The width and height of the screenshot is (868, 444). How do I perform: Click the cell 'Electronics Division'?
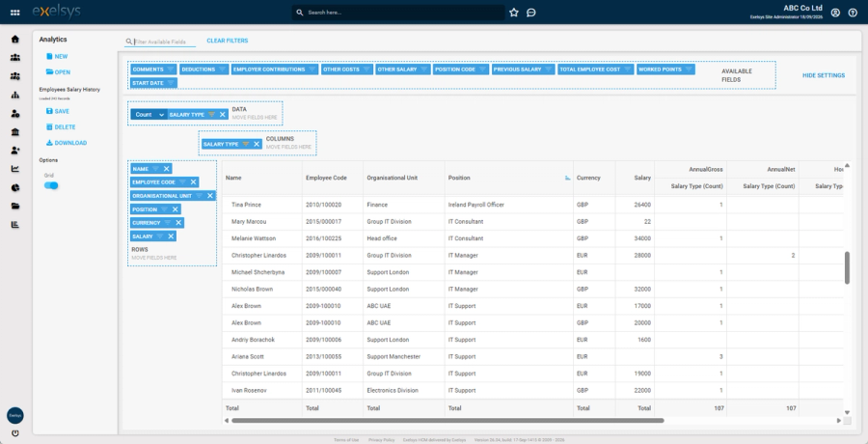392,390
